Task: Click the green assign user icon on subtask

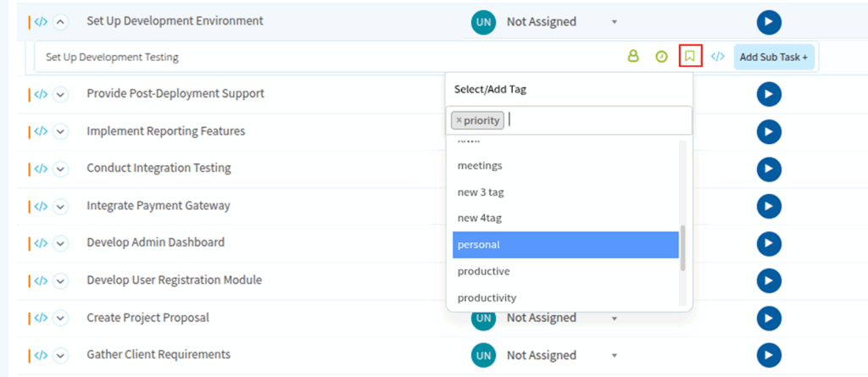Action: pos(632,57)
